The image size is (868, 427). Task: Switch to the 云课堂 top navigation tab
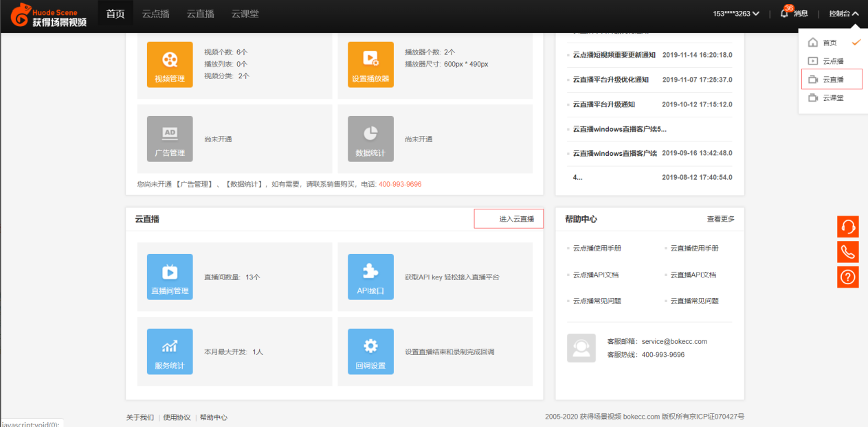(x=245, y=14)
